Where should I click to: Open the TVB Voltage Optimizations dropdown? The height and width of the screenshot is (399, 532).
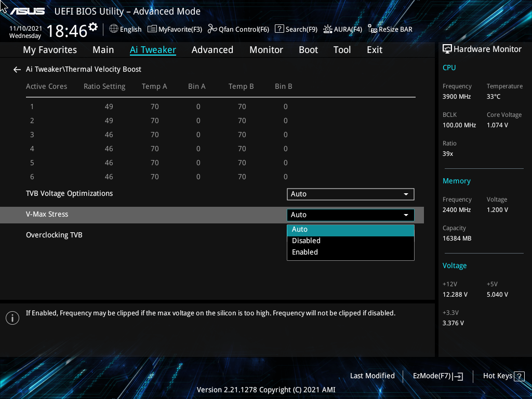tap(351, 194)
